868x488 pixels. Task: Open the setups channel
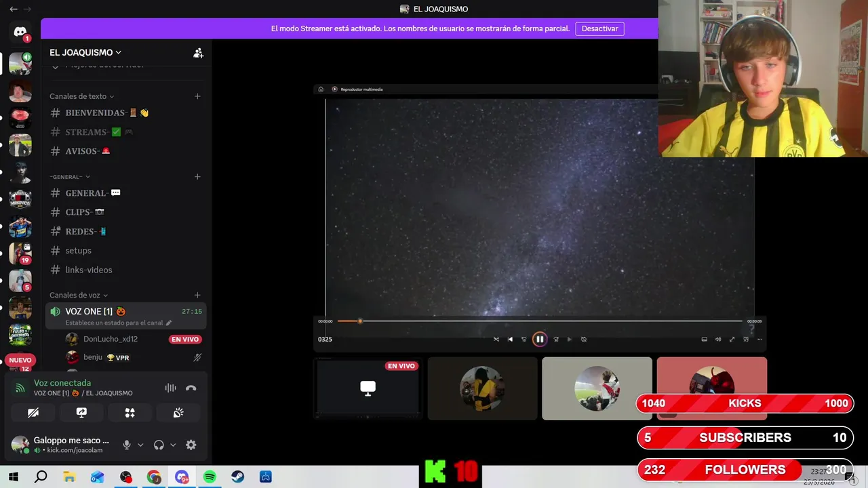tap(126, 250)
